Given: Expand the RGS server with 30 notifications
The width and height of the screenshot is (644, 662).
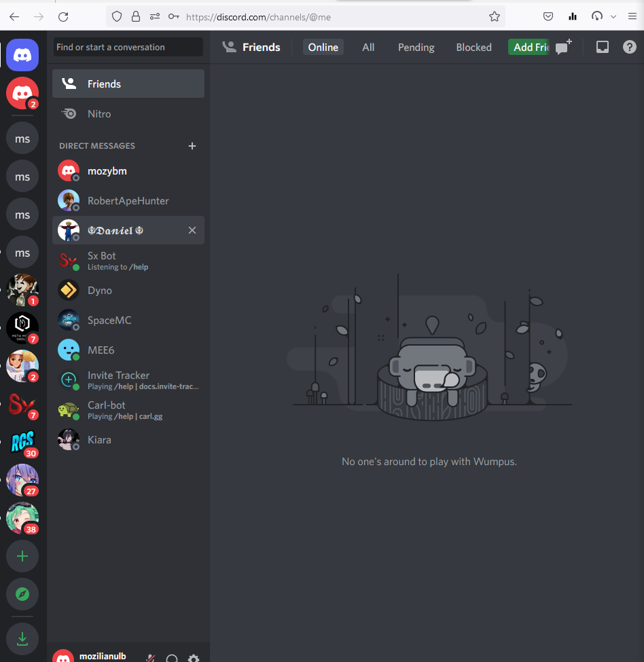Looking at the screenshot, I should coord(22,443).
